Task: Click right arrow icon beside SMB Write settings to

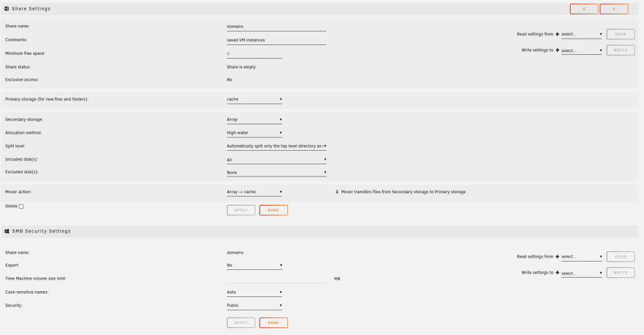Action: (x=557, y=273)
